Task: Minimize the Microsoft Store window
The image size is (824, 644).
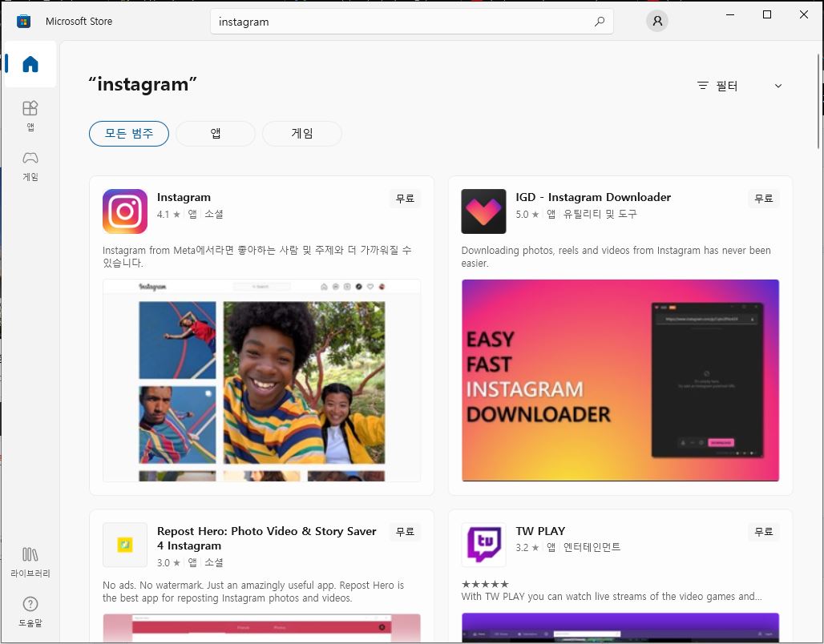Action: coord(730,14)
